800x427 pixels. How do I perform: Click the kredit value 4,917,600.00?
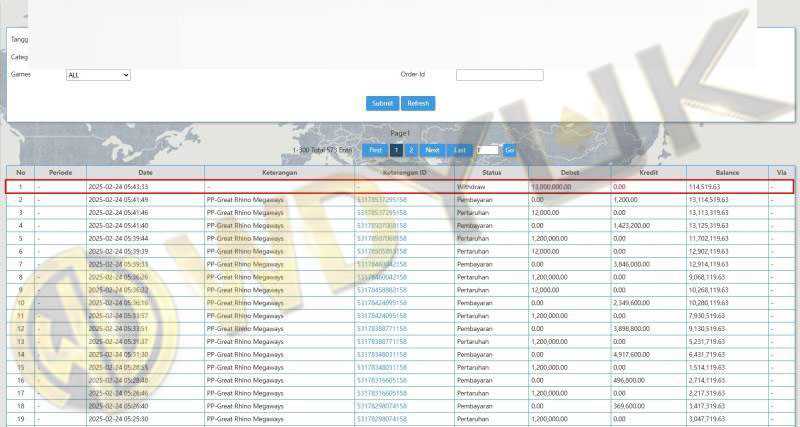point(631,355)
